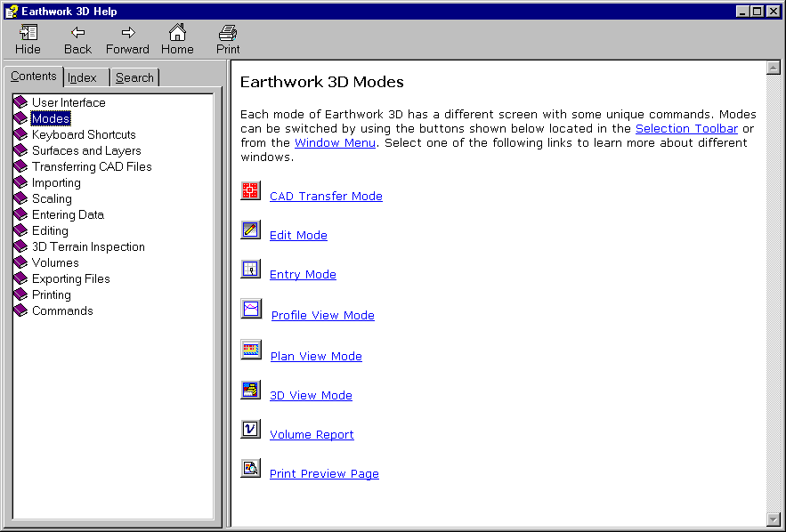Screen dimensions: 786x532
Task: Click the Edit Mode pencil icon
Action: coord(250,230)
